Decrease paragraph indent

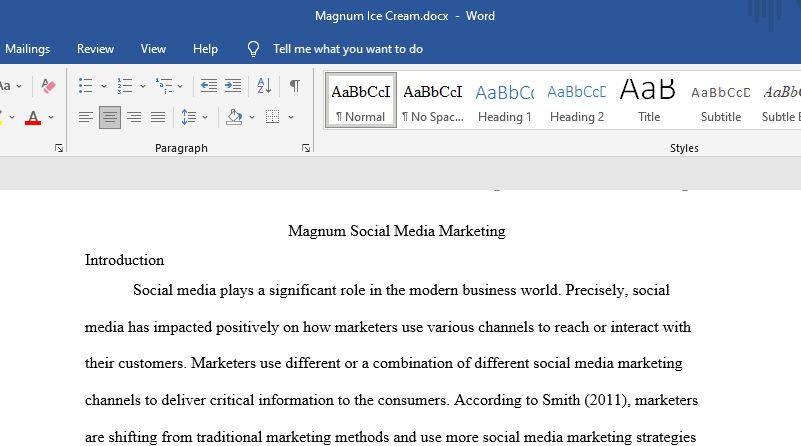[209, 86]
